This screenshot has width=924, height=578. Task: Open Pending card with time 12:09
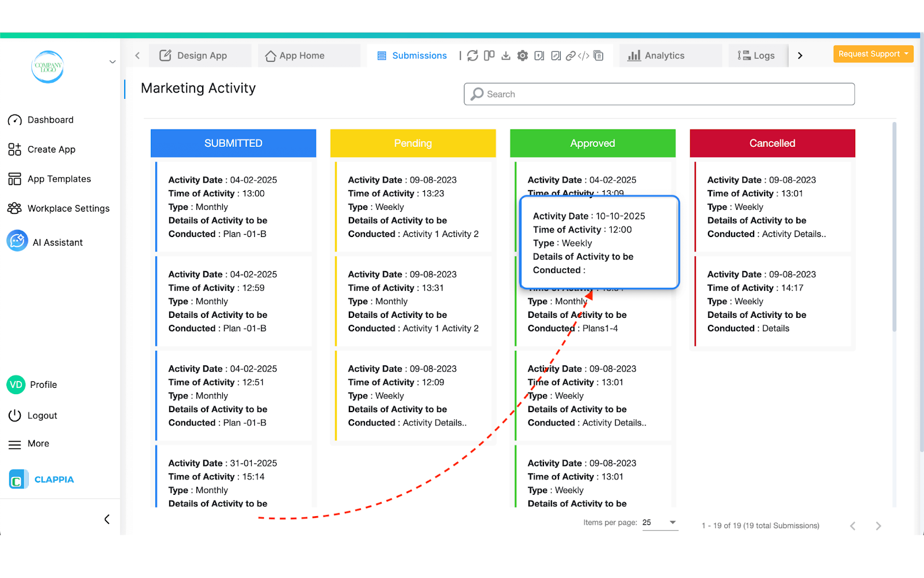[x=413, y=395]
